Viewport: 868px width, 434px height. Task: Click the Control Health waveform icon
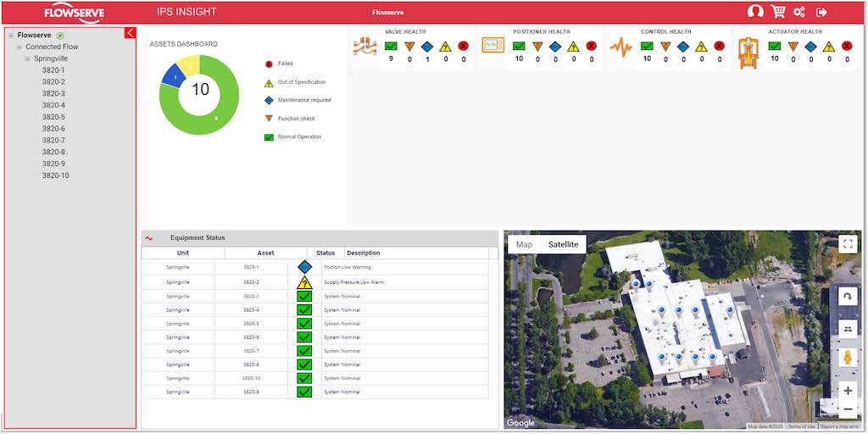click(620, 47)
